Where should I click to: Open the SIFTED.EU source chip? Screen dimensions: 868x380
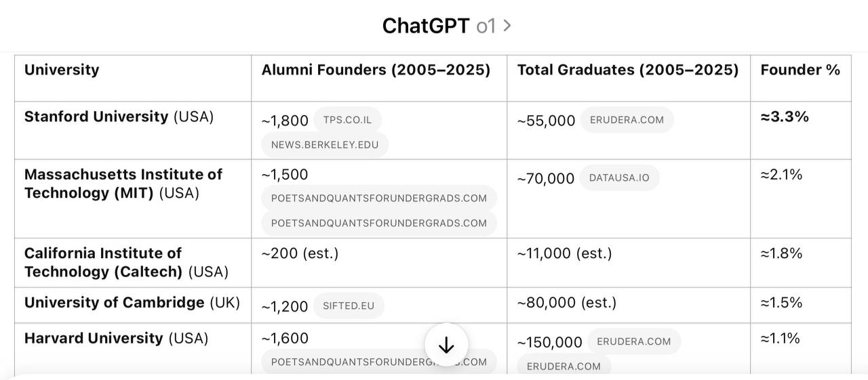tap(349, 305)
